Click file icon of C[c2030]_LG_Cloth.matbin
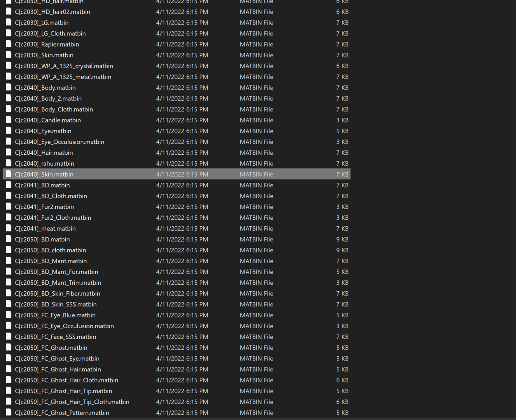The image size is (516, 420). [9, 33]
